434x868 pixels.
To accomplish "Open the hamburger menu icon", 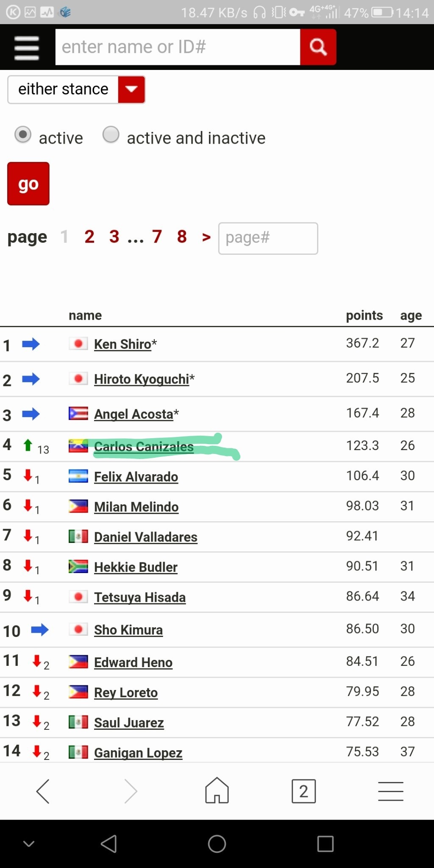I will click(26, 47).
